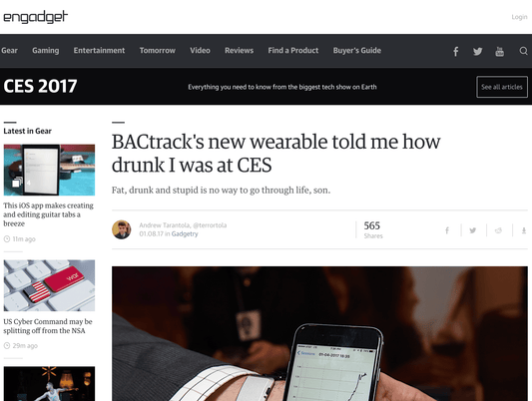Click the Engadget logo
This screenshot has height=401, width=532.
click(x=36, y=17)
